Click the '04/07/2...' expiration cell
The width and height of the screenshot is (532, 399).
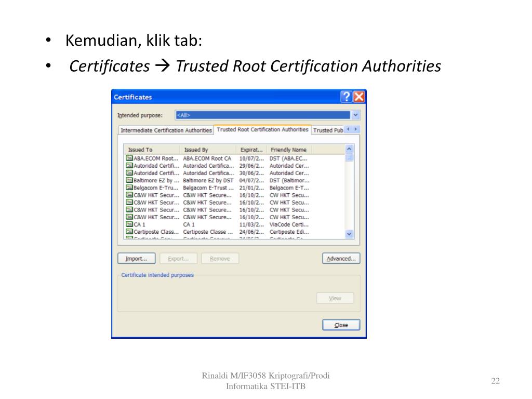point(251,180)
